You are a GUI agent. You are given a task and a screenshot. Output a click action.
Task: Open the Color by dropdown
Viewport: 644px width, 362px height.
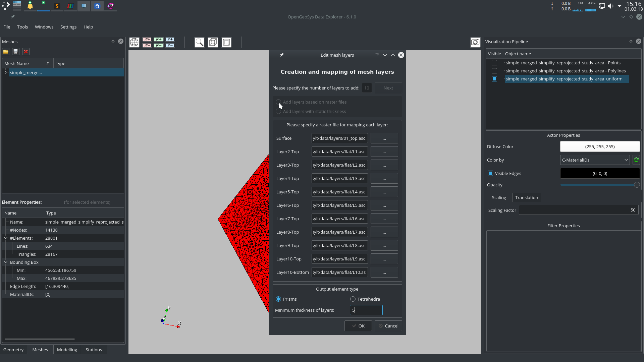tap(595, 160)
